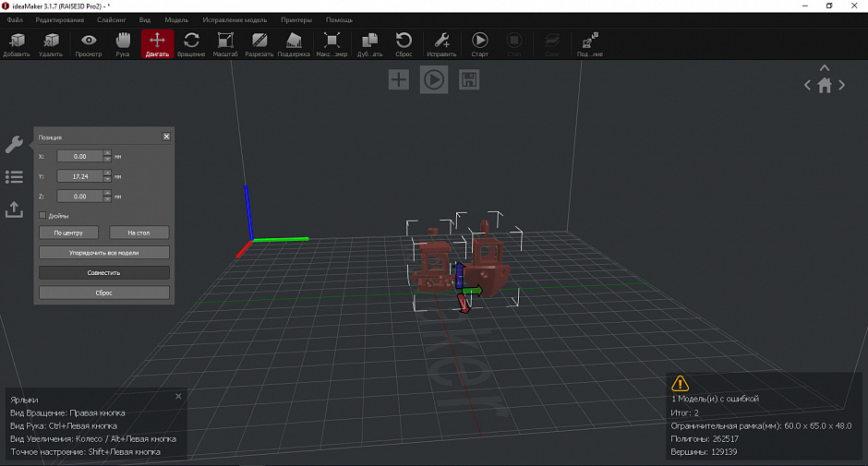Screen dimensions: 868x466
Task: Click the По центру button
Action: pos(68,233)
